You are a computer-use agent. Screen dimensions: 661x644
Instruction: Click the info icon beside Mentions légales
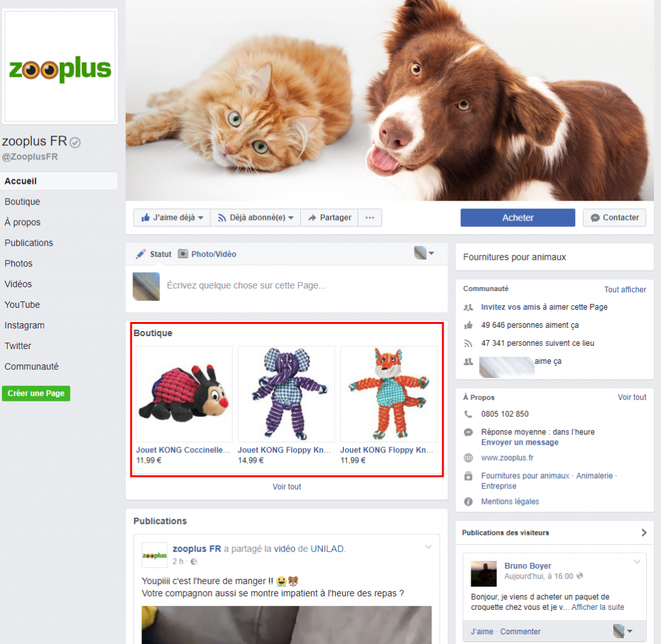point(469,502)
